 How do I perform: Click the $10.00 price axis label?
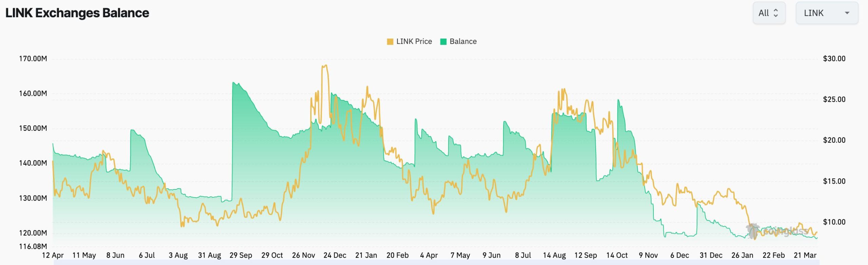834,222
